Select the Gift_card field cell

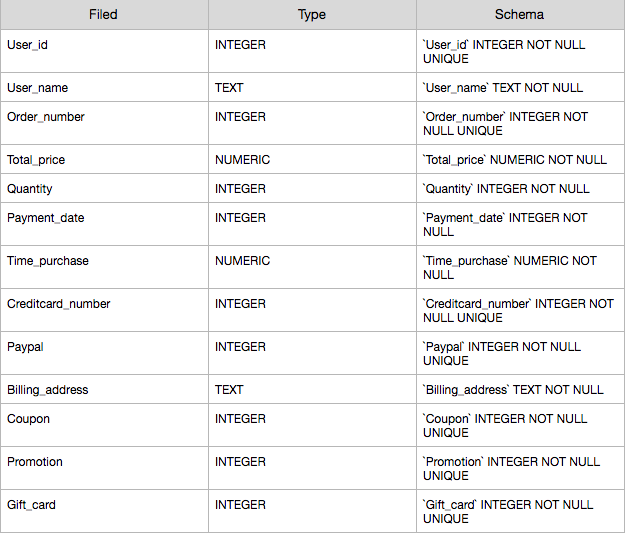click(x=104, y=511)
